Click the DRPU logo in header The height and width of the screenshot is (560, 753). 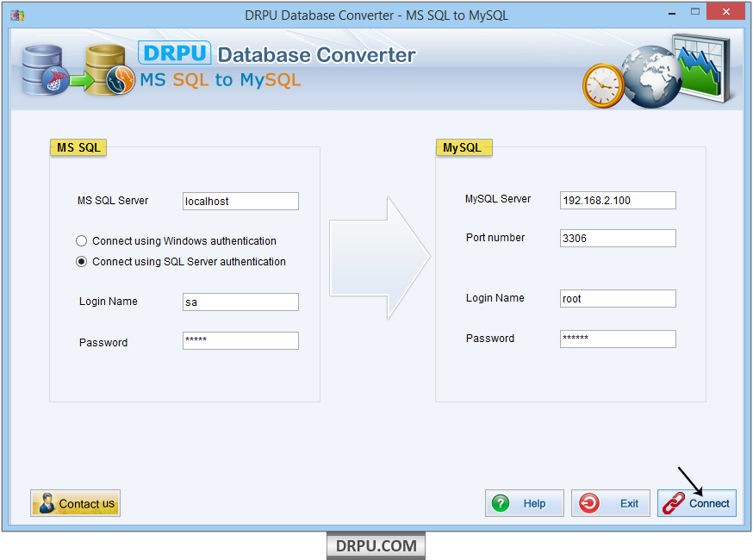174,53
